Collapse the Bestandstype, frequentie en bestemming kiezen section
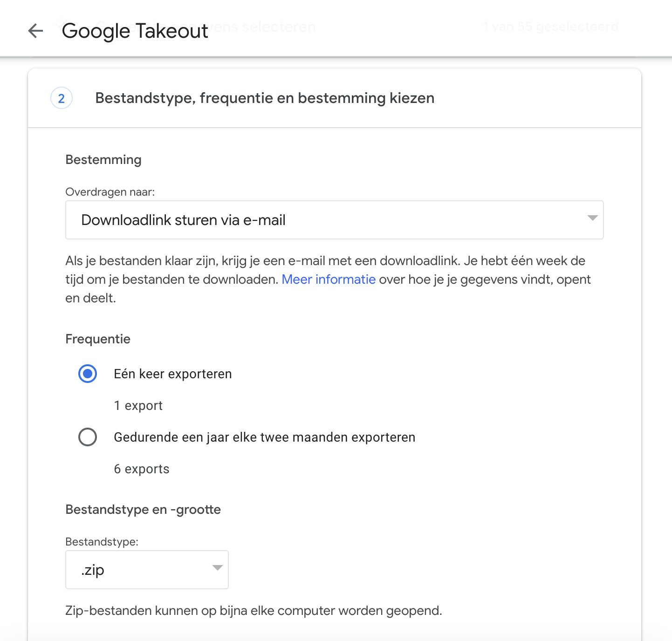The image size is (672, 641). (265, 98)
